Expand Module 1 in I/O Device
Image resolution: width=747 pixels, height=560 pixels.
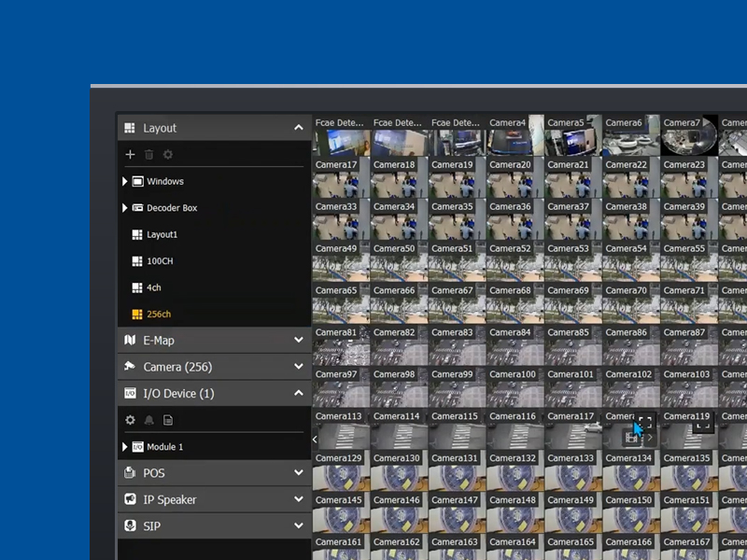click(125, 447)
